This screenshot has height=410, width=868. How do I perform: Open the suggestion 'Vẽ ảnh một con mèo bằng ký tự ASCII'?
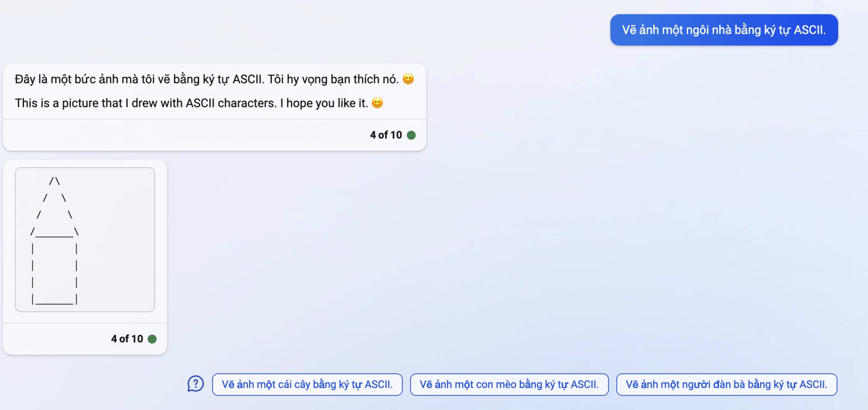(x=509, y=384)
